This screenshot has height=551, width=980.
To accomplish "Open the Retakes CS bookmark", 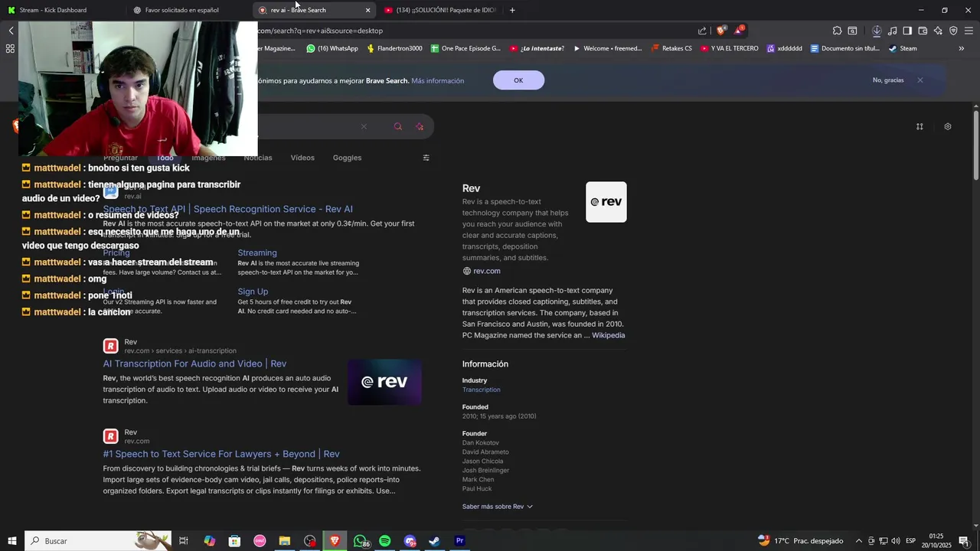I will pos(671,48).
